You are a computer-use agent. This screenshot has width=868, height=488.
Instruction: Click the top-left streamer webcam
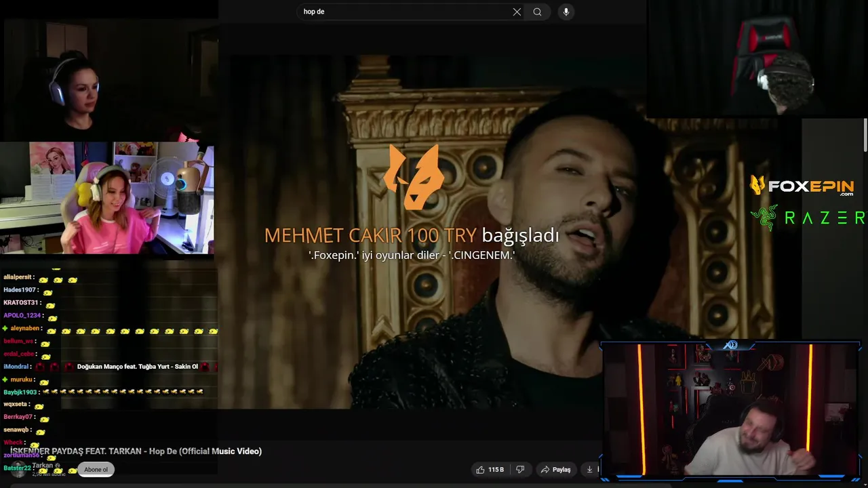(108, 80)
